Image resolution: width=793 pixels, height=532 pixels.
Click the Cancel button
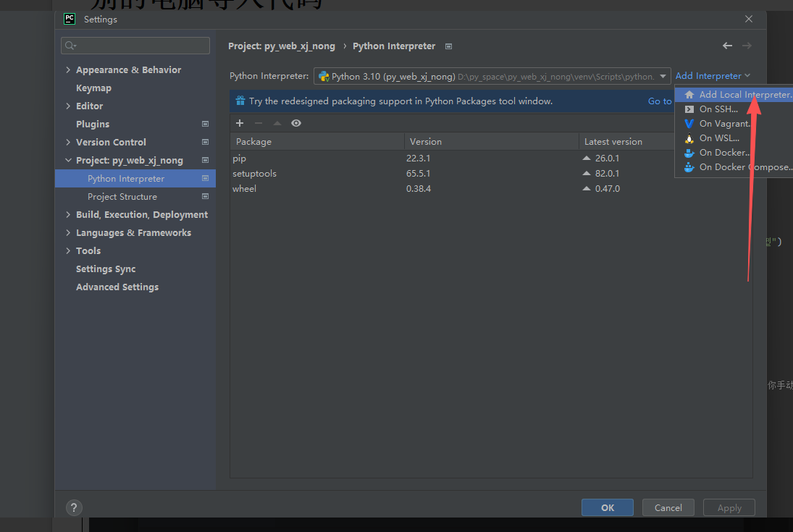[668, 507]
